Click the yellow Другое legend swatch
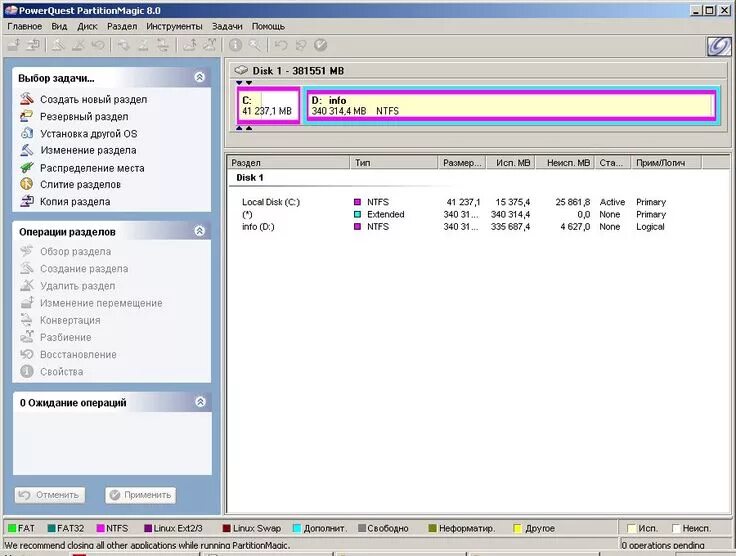Screen dimensions: 736x556 518,528
